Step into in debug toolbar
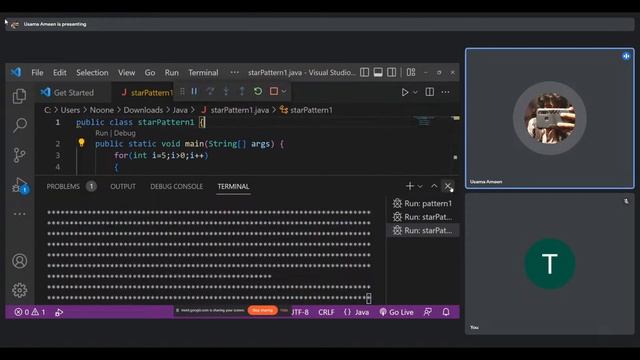640x360 pixels. (x=226, y=91)
